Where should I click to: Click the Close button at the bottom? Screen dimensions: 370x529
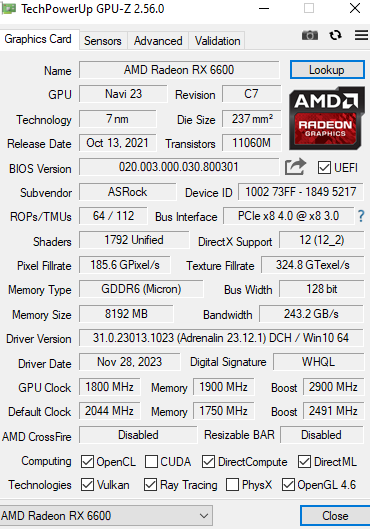335,516
